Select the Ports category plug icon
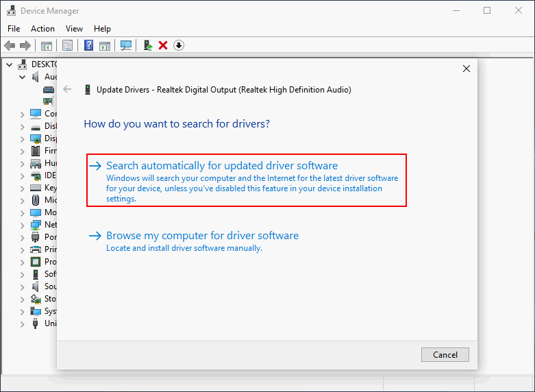The height and width of the screenshot is (392, 535). tap(35, 237)
